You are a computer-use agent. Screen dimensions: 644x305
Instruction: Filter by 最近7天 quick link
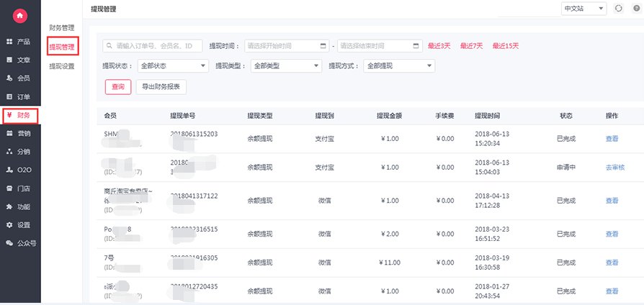coord(472,46)
